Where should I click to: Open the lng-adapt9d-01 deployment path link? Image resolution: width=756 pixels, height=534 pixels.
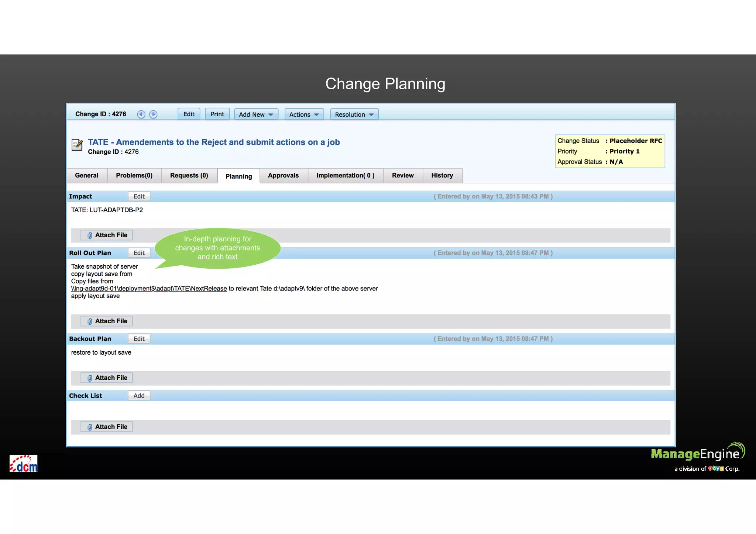point(149,289)
